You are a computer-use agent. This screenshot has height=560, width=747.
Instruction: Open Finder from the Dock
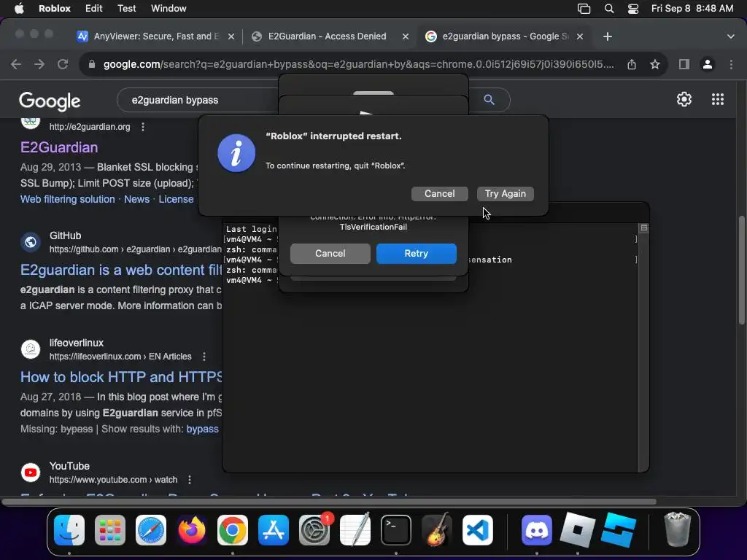(x=69, y=530)
